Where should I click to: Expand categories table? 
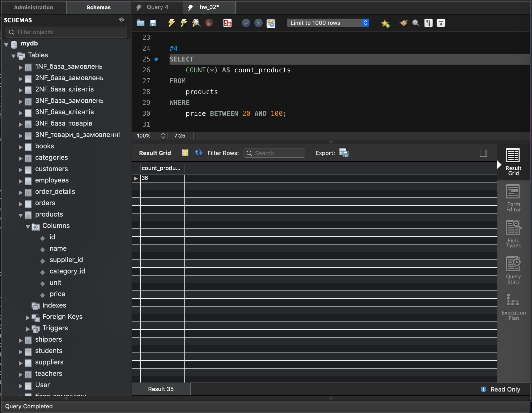point(20,158)
